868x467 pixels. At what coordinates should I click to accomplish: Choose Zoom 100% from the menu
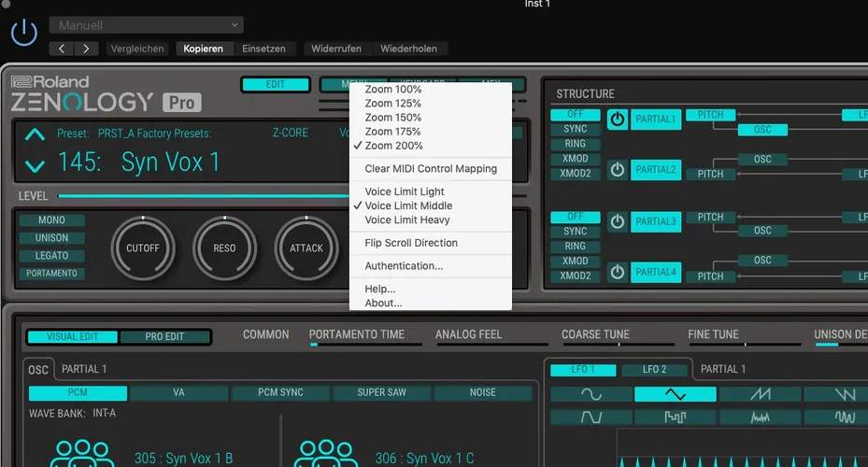[392, 90]
